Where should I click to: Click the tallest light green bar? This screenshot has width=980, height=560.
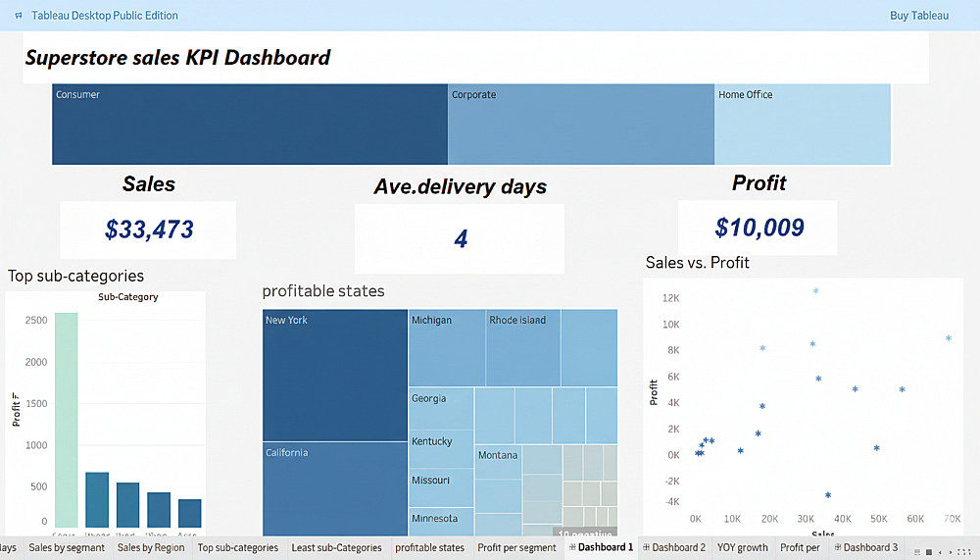(x=66, y=420)
